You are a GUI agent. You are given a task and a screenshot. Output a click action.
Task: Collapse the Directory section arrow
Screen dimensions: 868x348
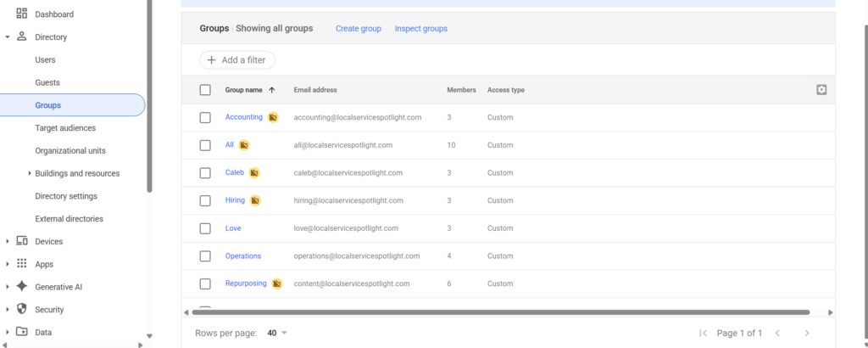[7, 37]
